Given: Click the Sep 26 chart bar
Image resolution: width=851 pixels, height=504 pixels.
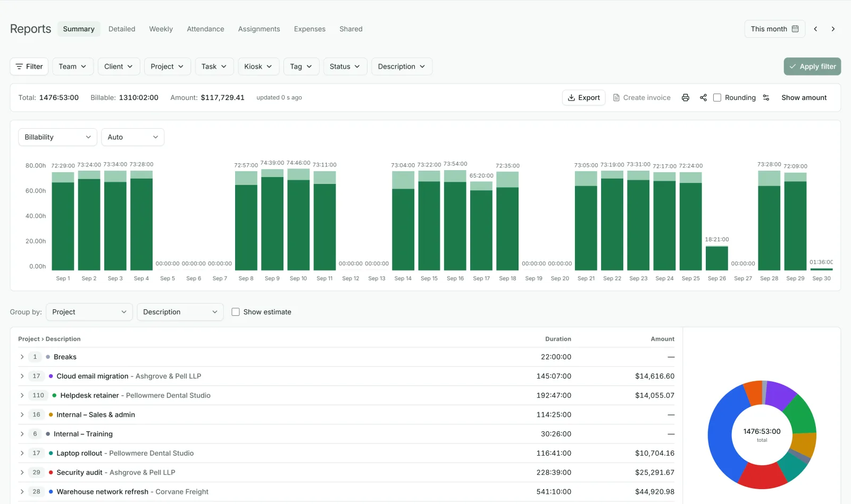Looking at the screenshot, I should tap(716, 258).
